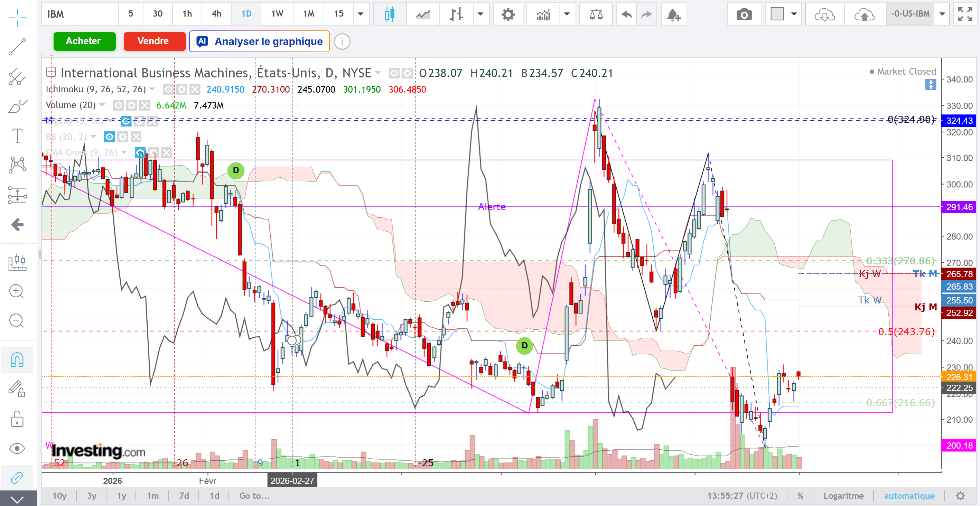Open the prediction and measurement tools
980x506 pixels.
17,195
